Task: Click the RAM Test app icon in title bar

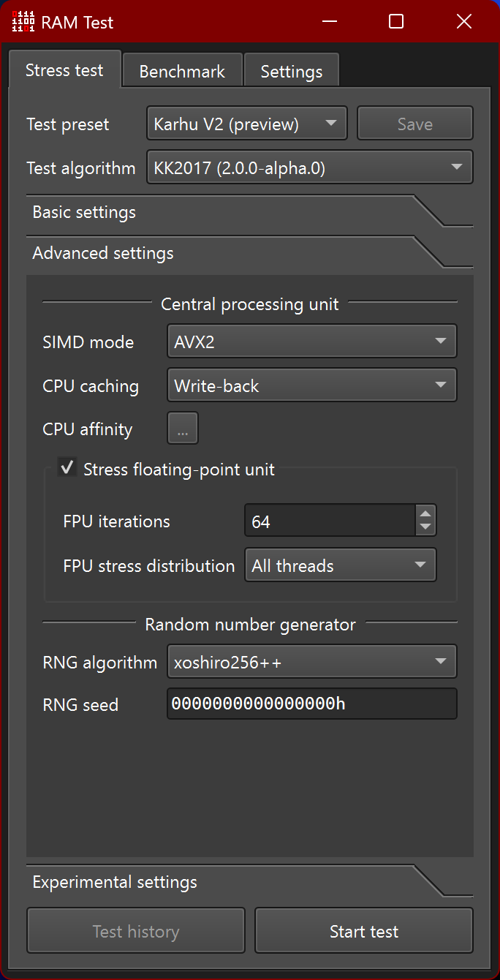Action: click(23, 22)
